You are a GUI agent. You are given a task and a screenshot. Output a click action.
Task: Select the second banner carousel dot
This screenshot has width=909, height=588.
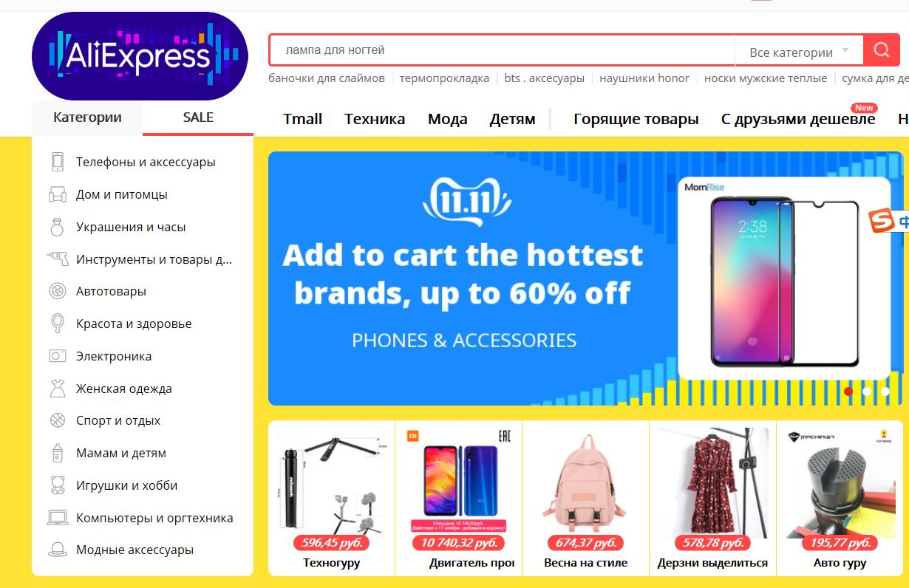tap(867, 392)
